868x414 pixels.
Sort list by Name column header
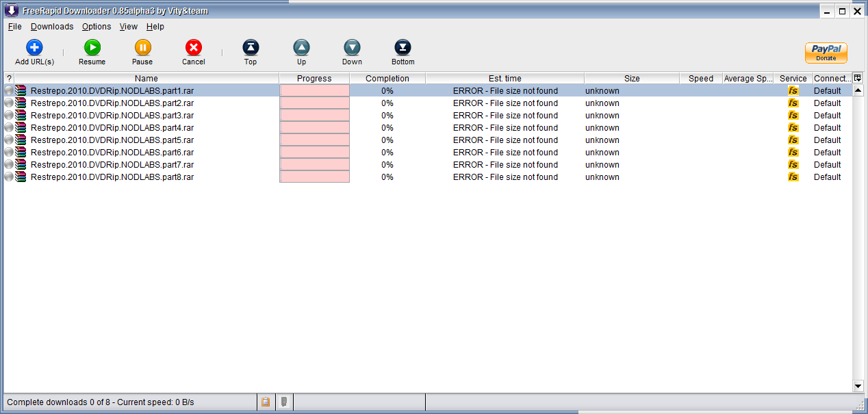pyautogui.click(x=146, y=79)
